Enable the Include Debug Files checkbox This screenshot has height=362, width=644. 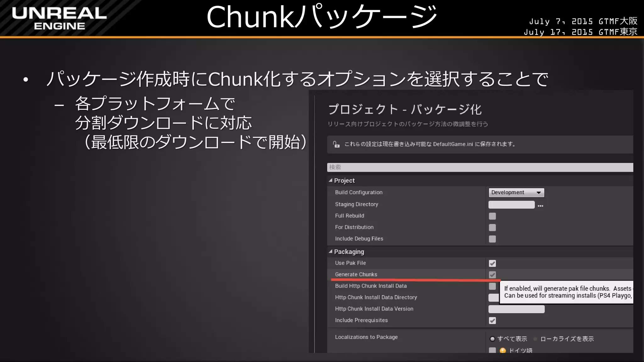tap(492, 239)
